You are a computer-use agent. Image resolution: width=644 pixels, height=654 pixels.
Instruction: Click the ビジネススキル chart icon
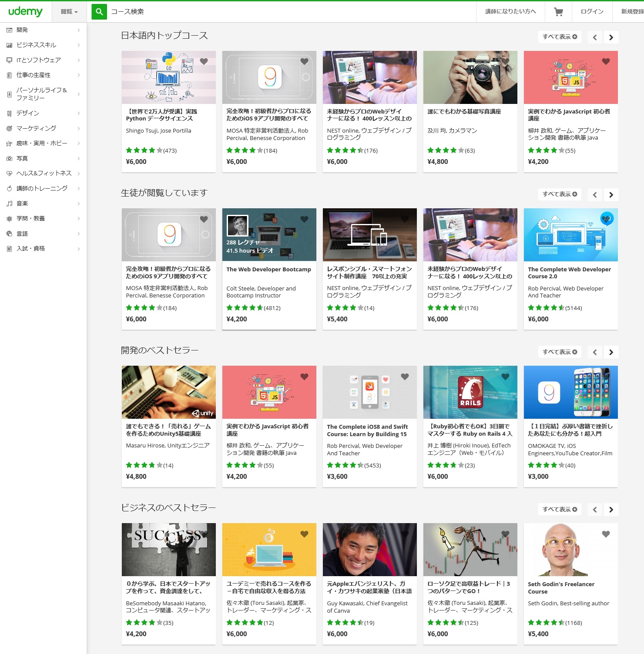(x=9, y=45)
